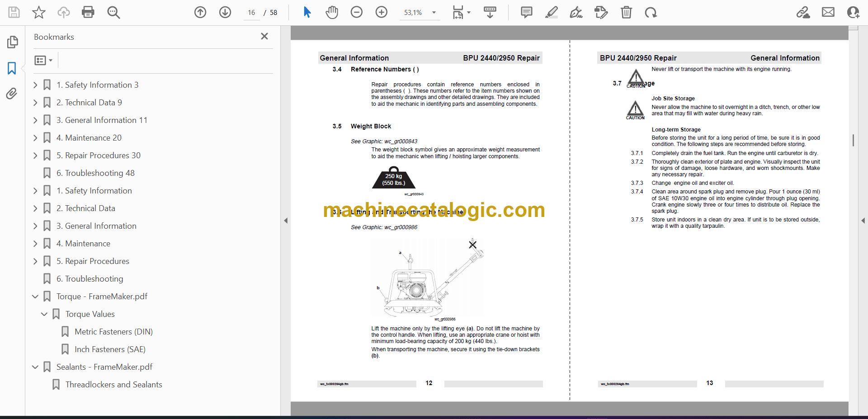Activate the Hand pan tool
Screen dimensions: 868x419
pos(332,12)
